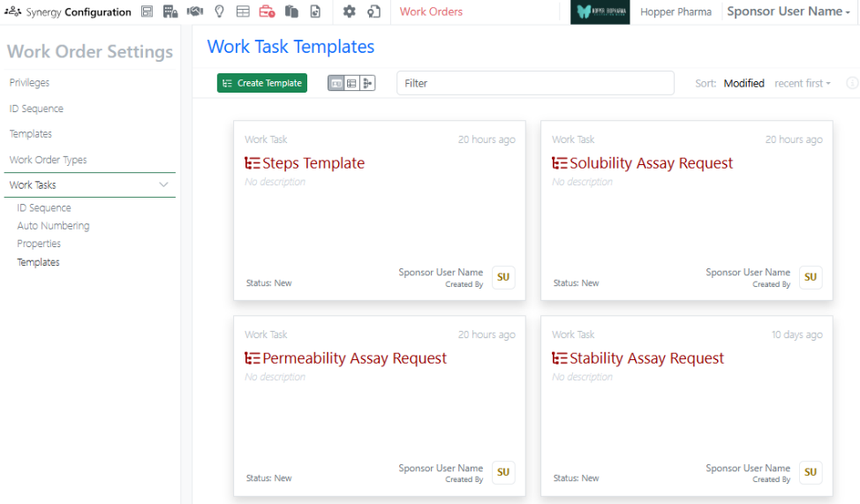This screenshot has width=860, height=504.
Task: Switch to table list view layout
Action: [351, 83]
